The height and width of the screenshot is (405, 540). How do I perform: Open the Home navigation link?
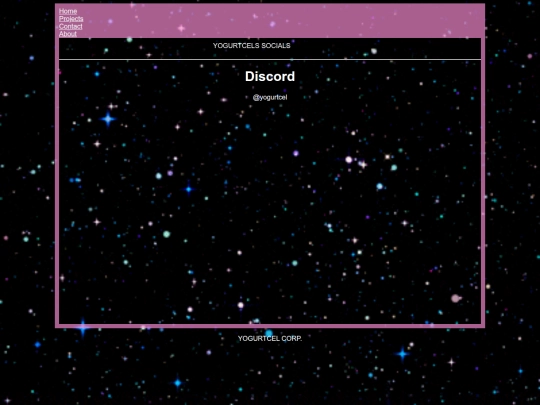point(68,11)
